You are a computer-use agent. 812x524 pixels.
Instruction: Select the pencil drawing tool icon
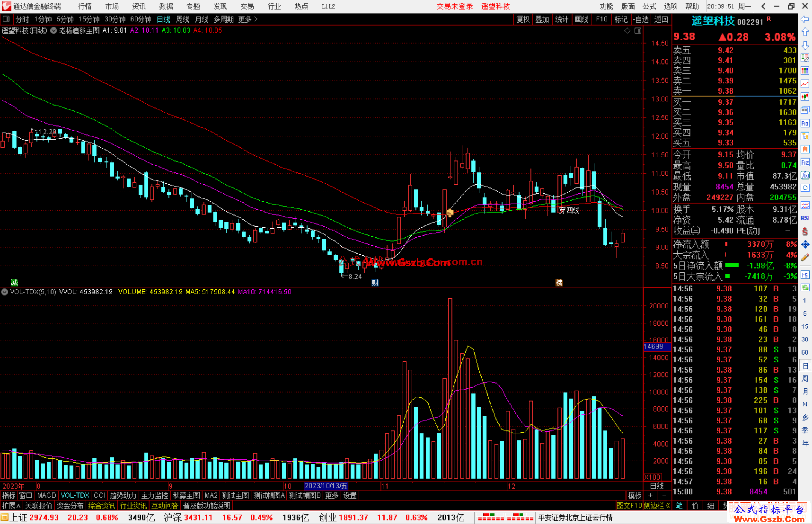(805, 257)
